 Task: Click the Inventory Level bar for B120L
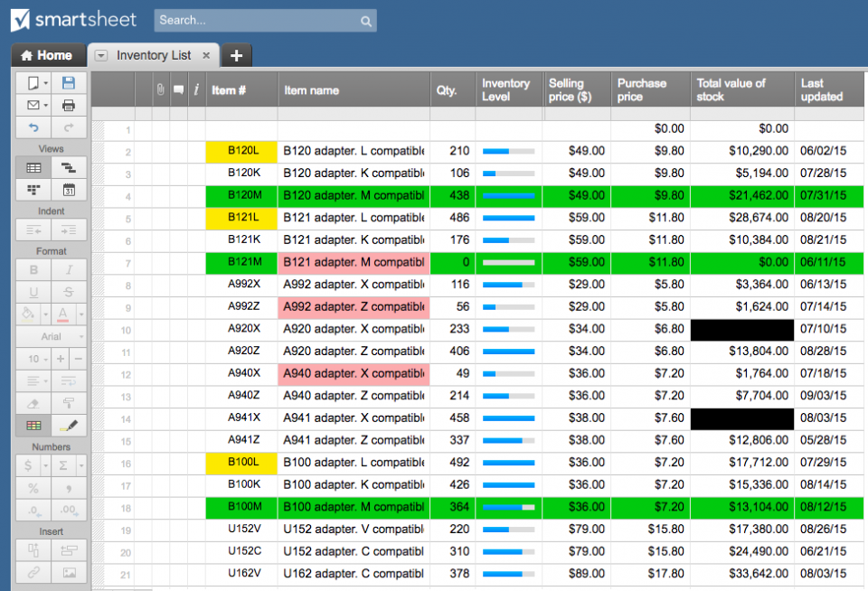pyautogui.click(x=506, y=153)
